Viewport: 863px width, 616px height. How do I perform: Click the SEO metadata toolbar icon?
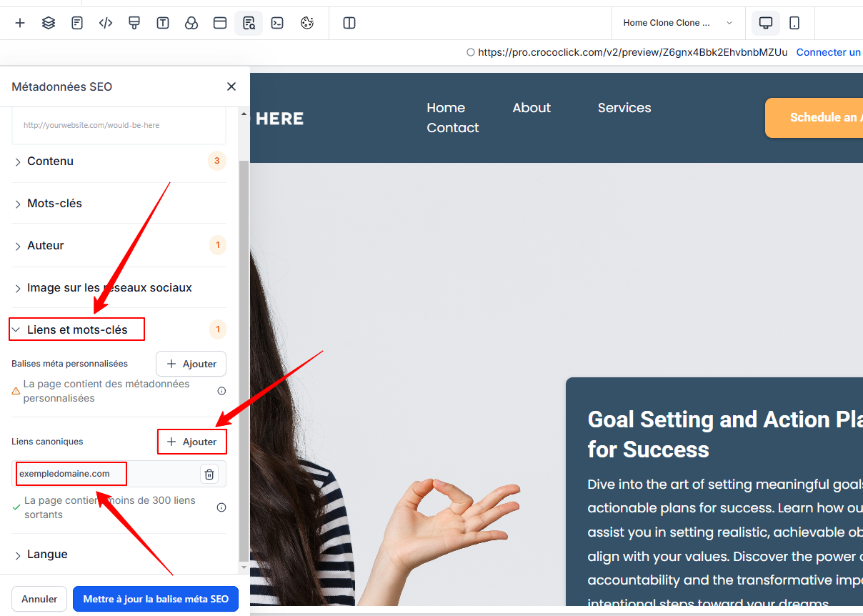pyautogui.click(x=249, y=23)
